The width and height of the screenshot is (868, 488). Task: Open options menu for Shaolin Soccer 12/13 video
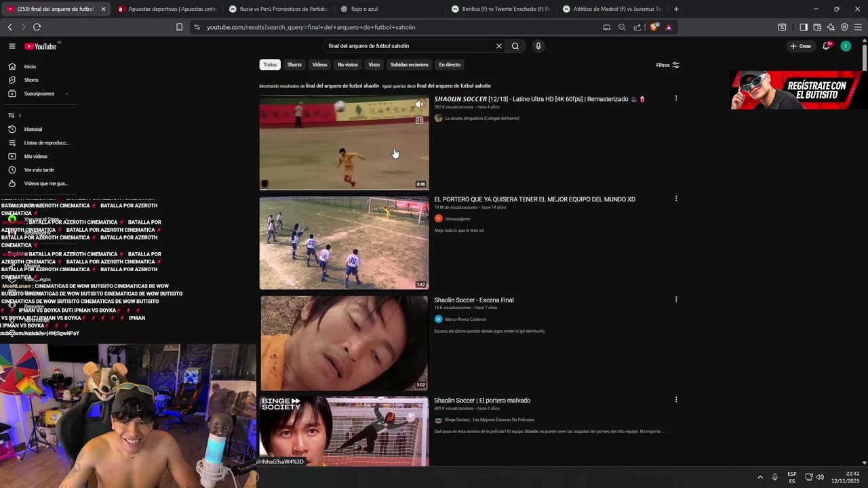pos(675,98)
